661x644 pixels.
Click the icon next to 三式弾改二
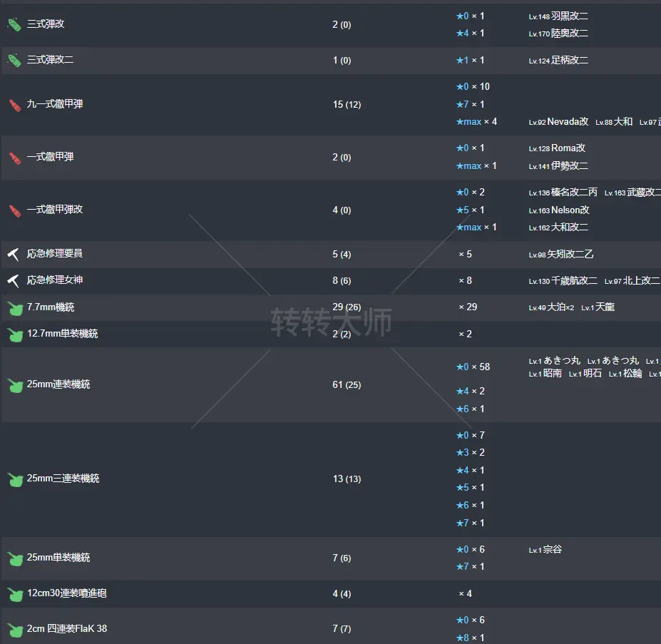pos(14,61)
